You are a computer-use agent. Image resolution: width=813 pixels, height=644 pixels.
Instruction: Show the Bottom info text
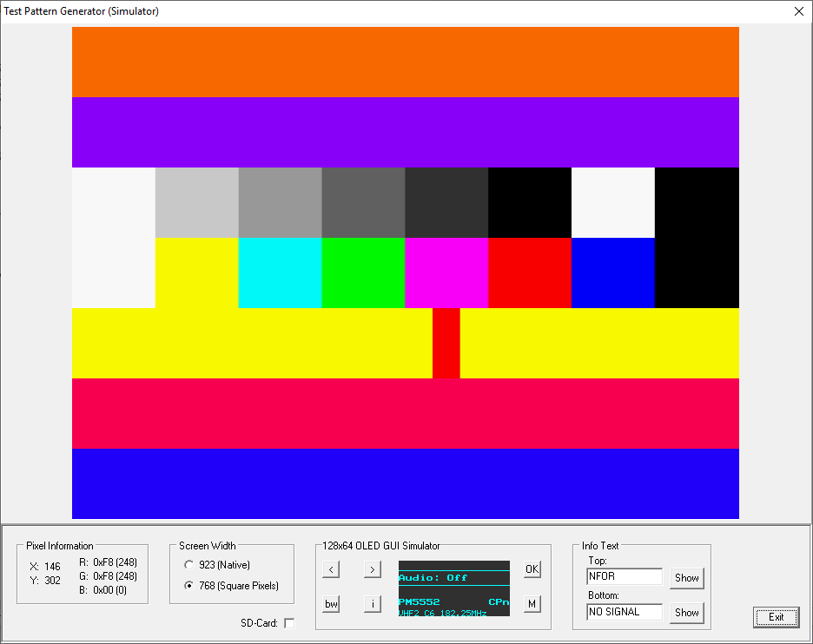click(x=686, y=613)
